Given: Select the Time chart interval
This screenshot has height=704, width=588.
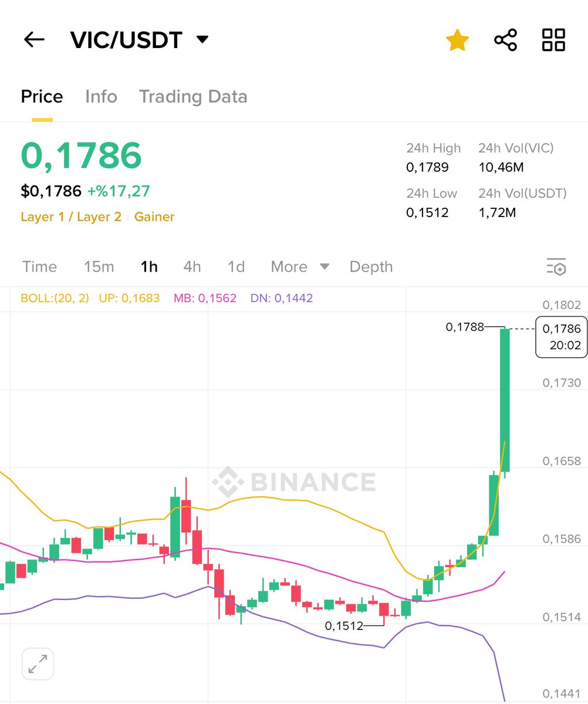Looking at the screenshot, I should point(39,267).
